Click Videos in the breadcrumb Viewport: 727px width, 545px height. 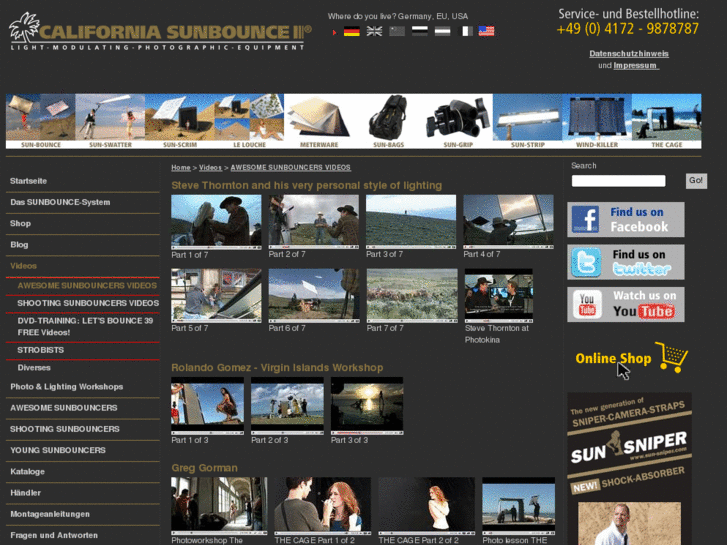pyautogui.click(x=210, y=167)
